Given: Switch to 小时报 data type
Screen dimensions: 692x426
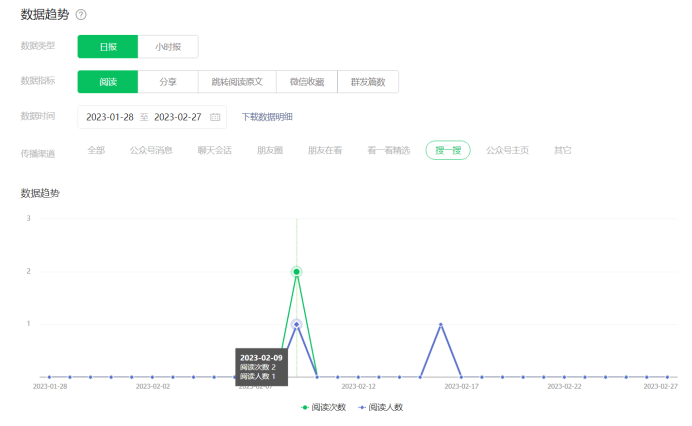Looking at the screenshot, I should click(x=168, y=47).
